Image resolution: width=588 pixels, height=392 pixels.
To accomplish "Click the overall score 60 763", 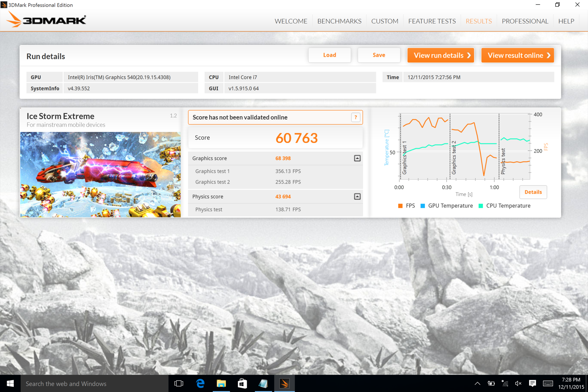I will click(297, 138).
